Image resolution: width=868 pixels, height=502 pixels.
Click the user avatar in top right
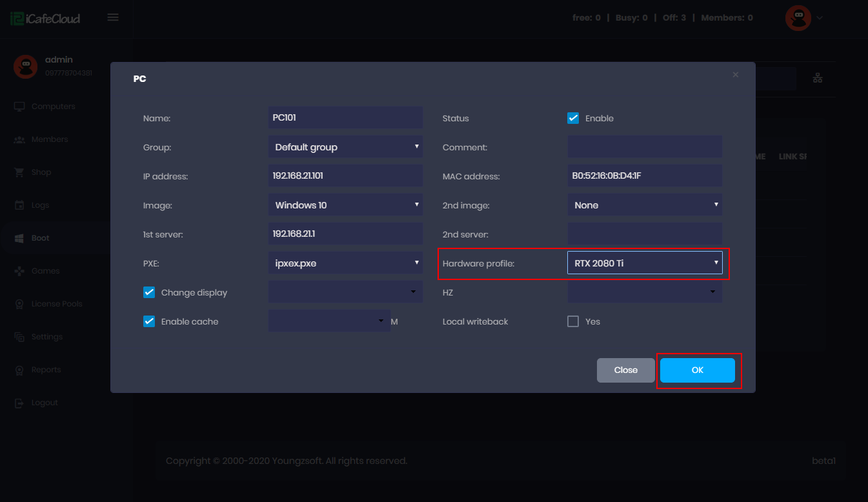point(798,18)
